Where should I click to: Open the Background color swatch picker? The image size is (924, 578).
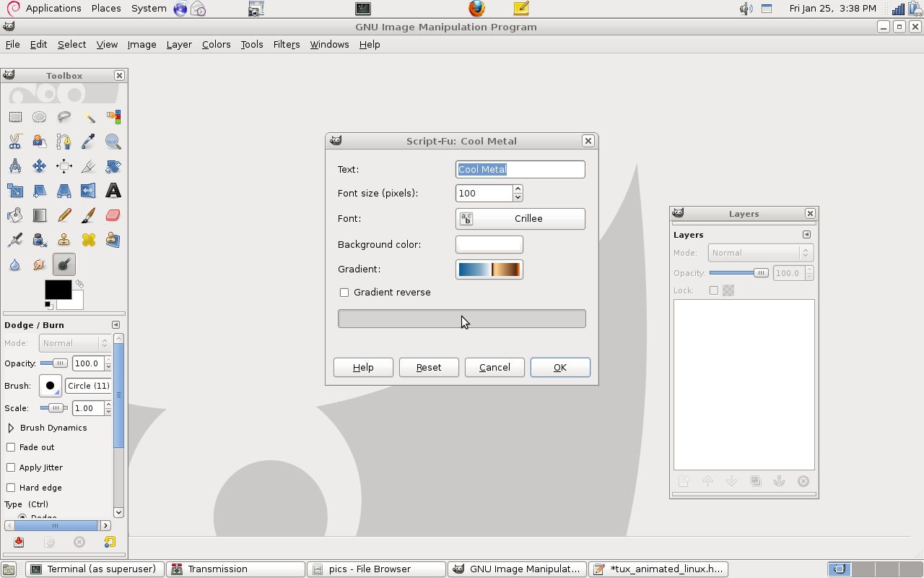489,244
